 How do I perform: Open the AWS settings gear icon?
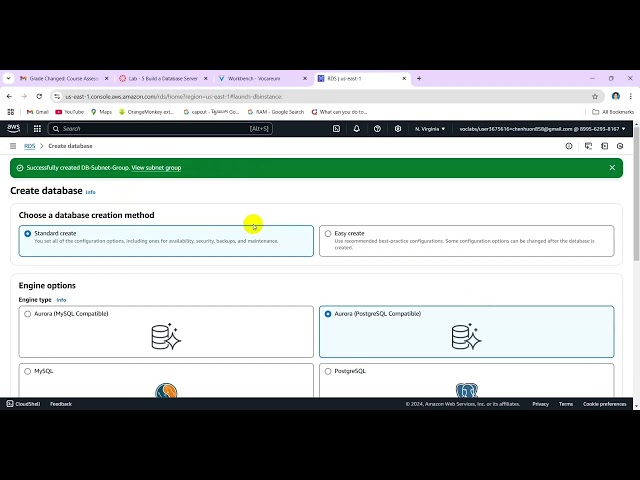[398, 129]
